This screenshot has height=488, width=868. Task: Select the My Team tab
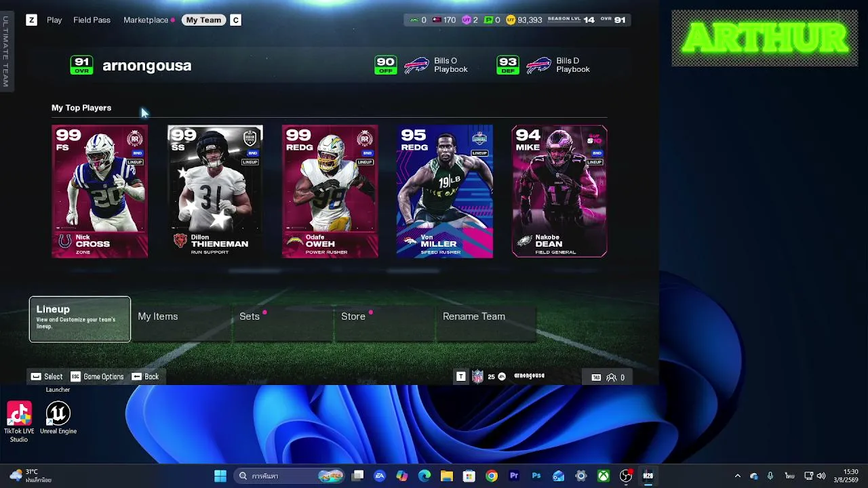coord(203,20)
